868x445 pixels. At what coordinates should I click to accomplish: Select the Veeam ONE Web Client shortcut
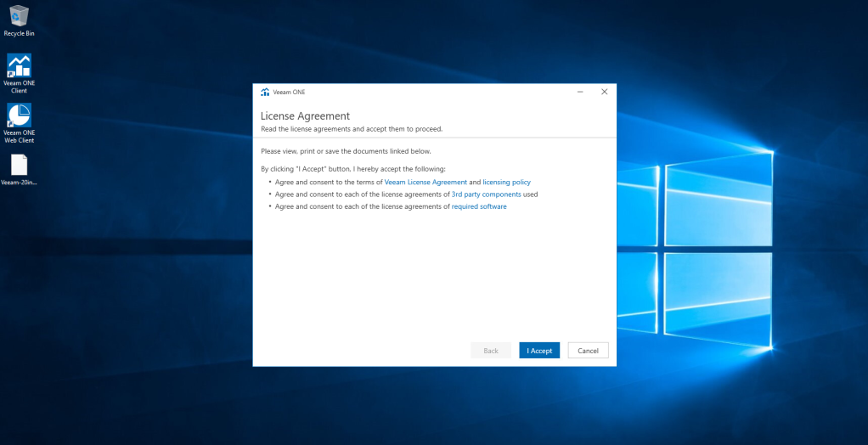(x=19, y=123)
